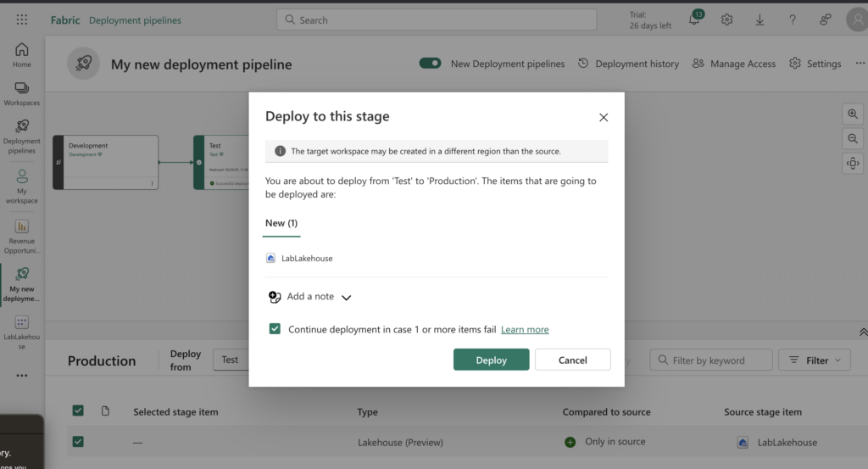
Task: Open Workspaces in the sidebar
Action: 21,94
